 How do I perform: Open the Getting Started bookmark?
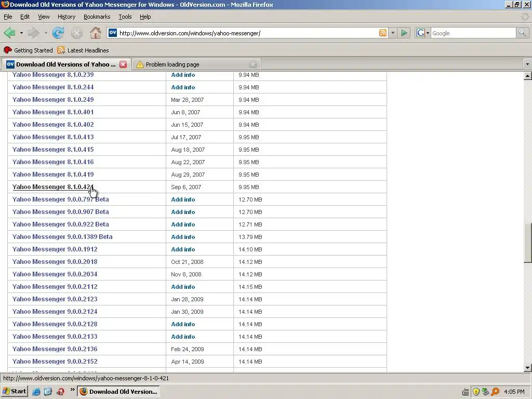tap(28, 50)
